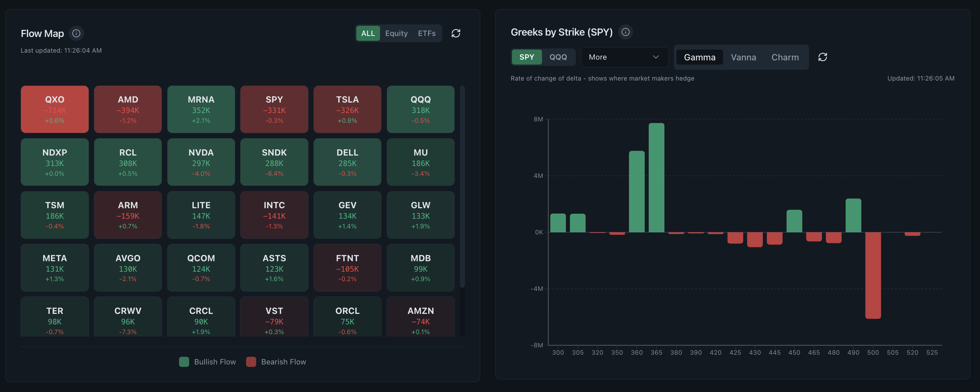Screen dimensions: 980x392
Task: Pick the ORCL flow tile
Action: point(347,317)
